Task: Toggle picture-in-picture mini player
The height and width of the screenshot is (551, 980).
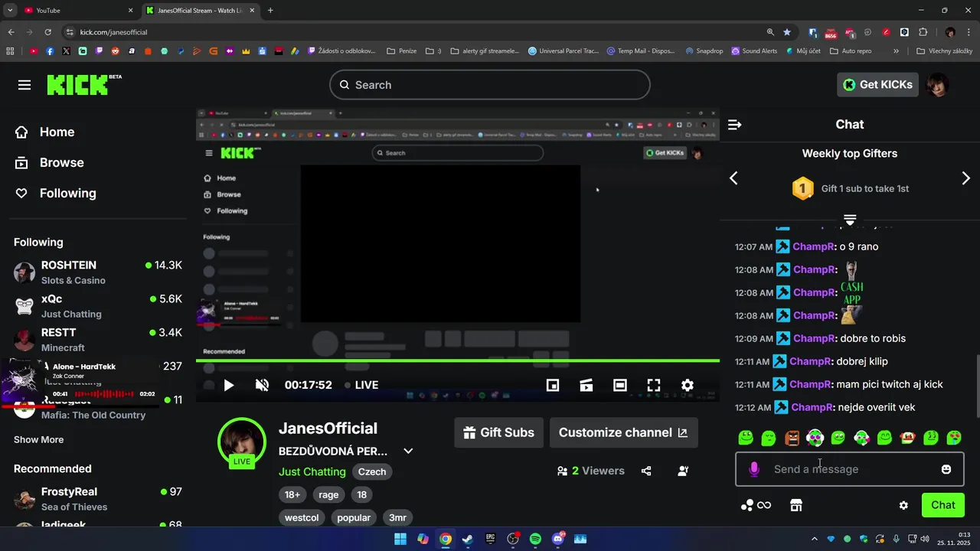Action: tap(553, 385)
